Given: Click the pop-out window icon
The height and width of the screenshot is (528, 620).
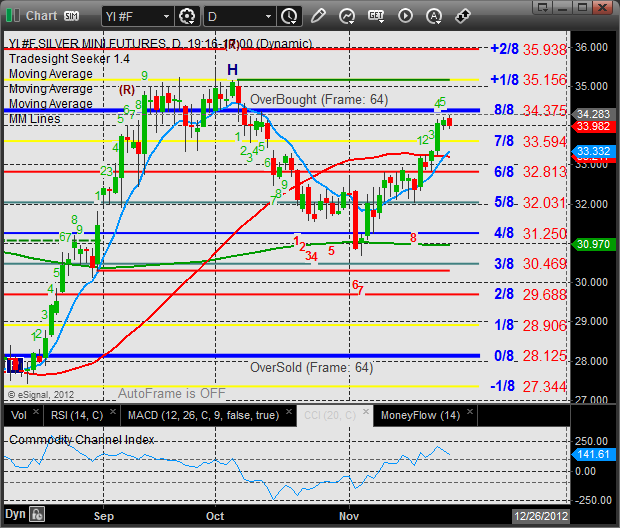Looking at the screenshot, I should [542, 7].
